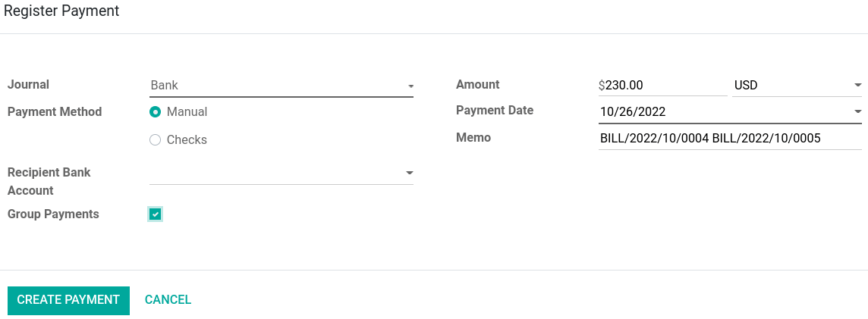Click the Memo field with bill references
This screenshot has width=868, height=319.
coord(728,139)
